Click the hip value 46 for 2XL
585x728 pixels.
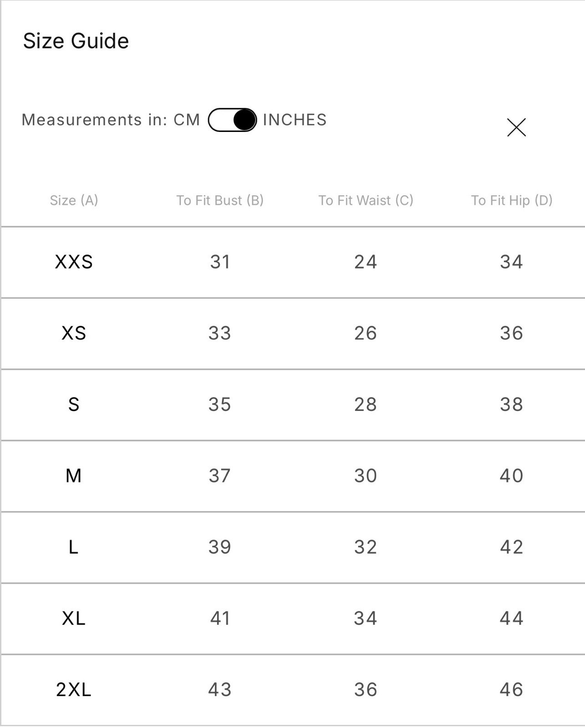coord(511,690)
